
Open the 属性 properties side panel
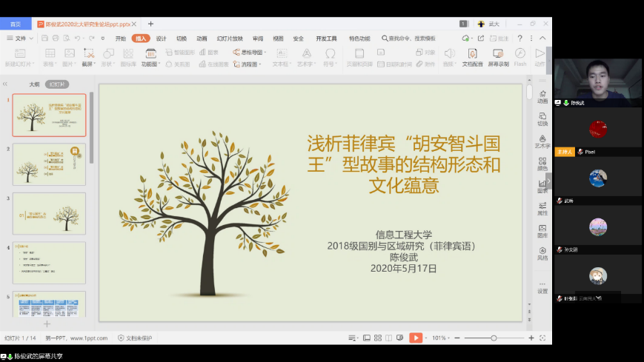tap(542, 208)
